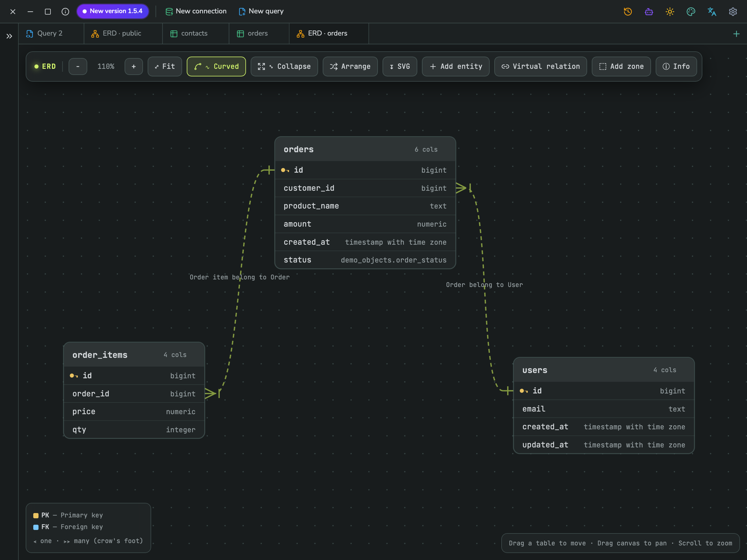Click New version 1.5.4 update badge
747x560 pixels.
pos(113,11)
